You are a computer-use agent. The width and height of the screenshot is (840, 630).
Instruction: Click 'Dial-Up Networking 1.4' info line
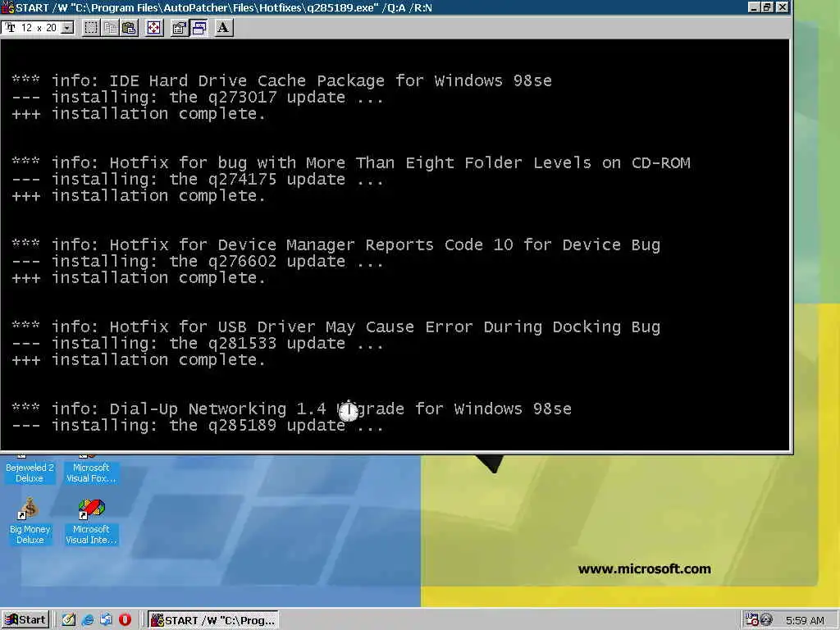click(291, 409)
